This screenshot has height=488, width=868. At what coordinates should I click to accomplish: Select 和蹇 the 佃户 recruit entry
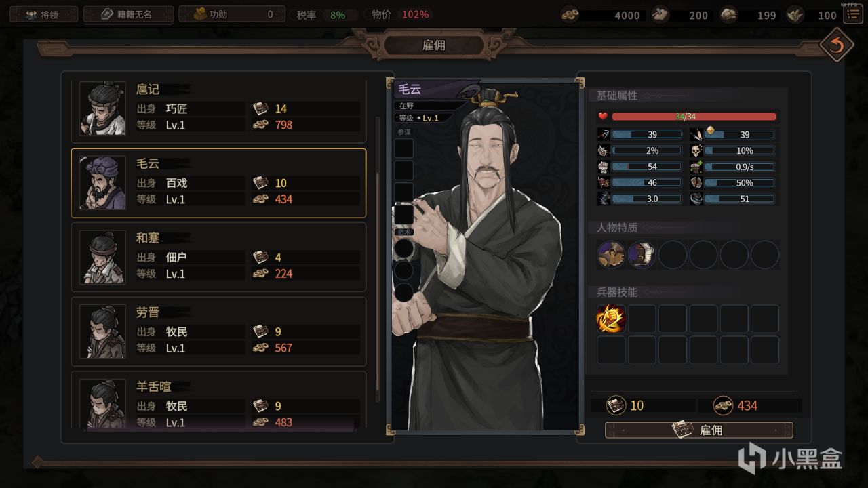218,258
